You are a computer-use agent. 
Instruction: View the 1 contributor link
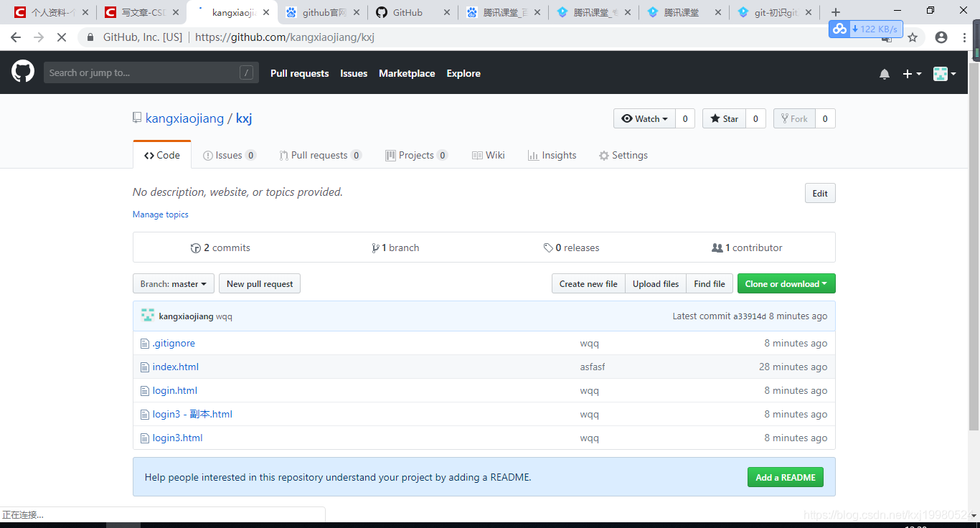(747, 247)
